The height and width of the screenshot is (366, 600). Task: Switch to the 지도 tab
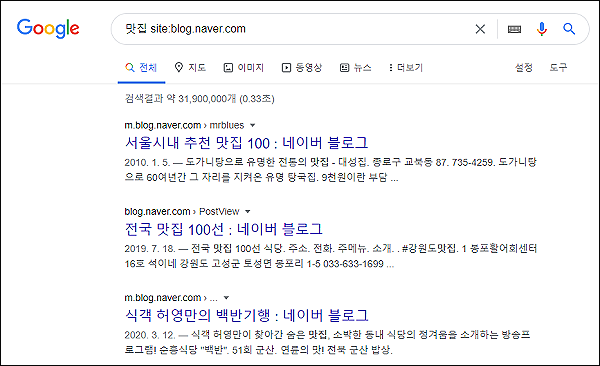[x=190, y=68]
